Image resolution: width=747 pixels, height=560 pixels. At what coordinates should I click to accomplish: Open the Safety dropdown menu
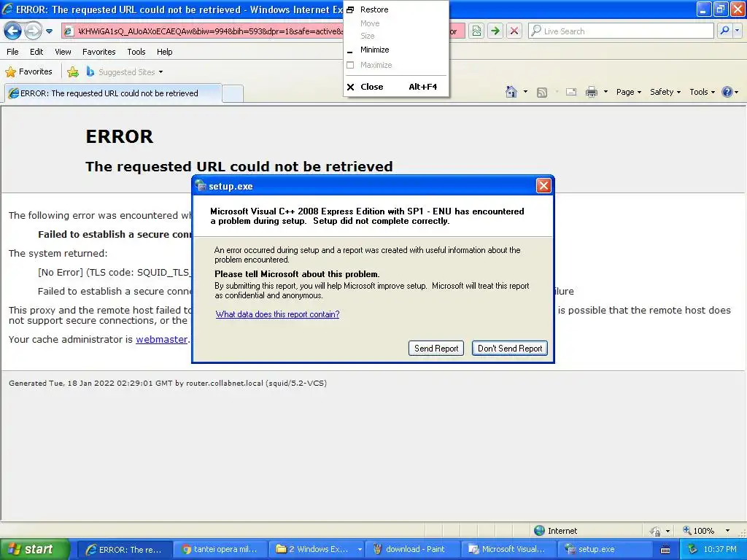(665, 92)
